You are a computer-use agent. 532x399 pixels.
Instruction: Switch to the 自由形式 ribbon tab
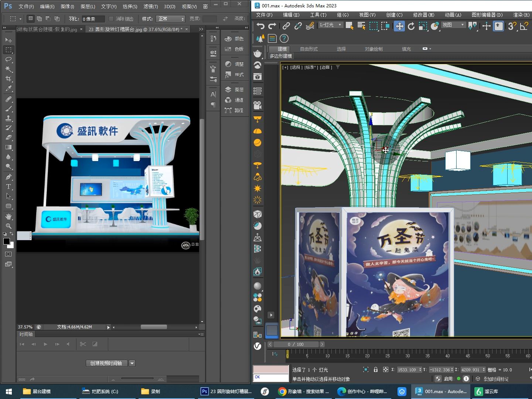[309, 49]
